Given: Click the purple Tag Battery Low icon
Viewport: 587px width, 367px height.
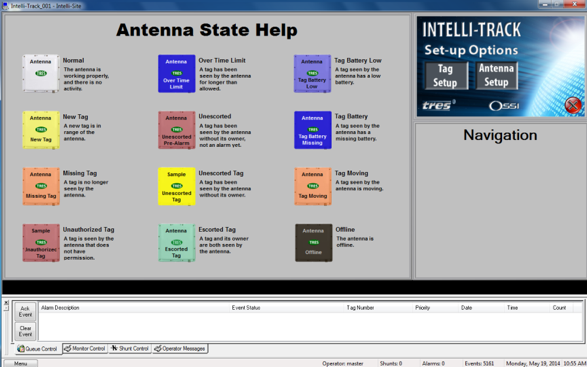Looking at the screenshot, I should [313, 73].
